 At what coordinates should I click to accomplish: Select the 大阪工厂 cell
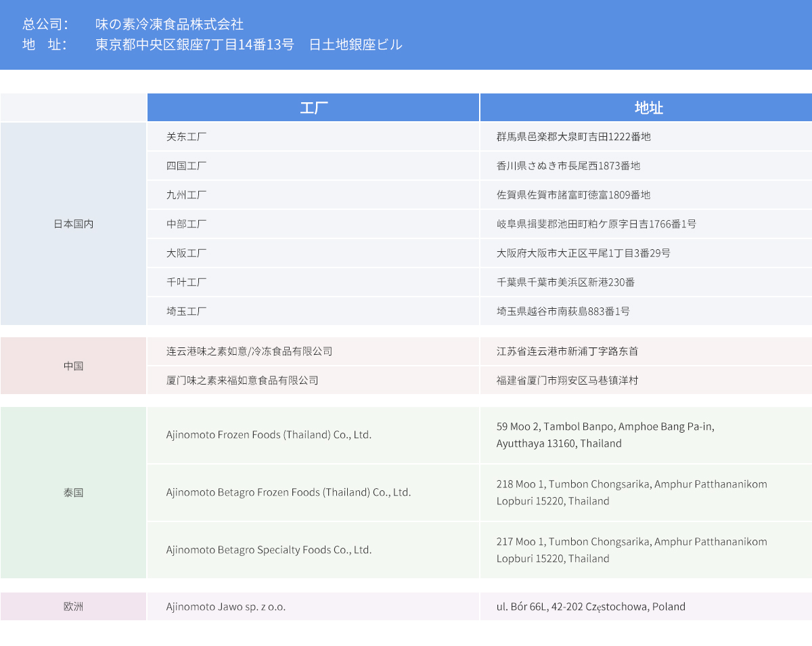313,253
